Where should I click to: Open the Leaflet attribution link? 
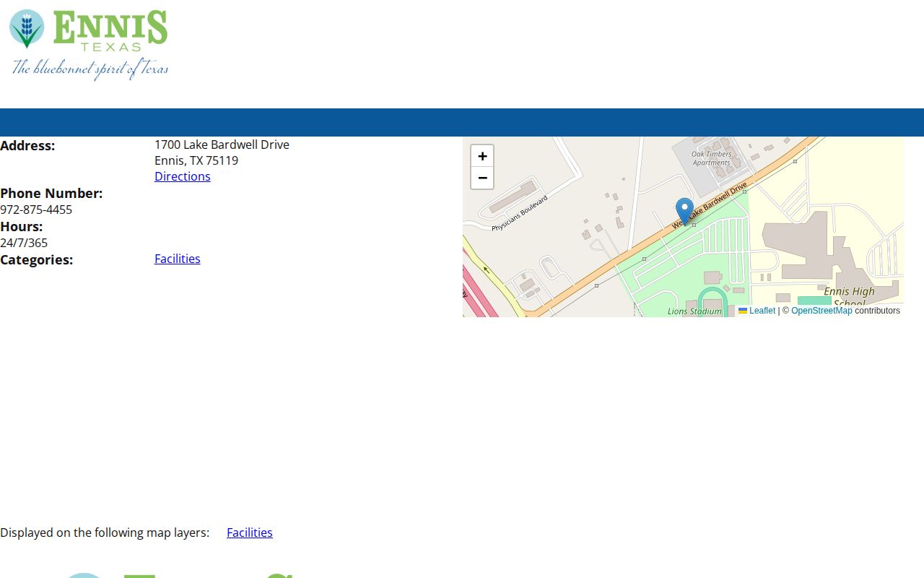[757, 311]
